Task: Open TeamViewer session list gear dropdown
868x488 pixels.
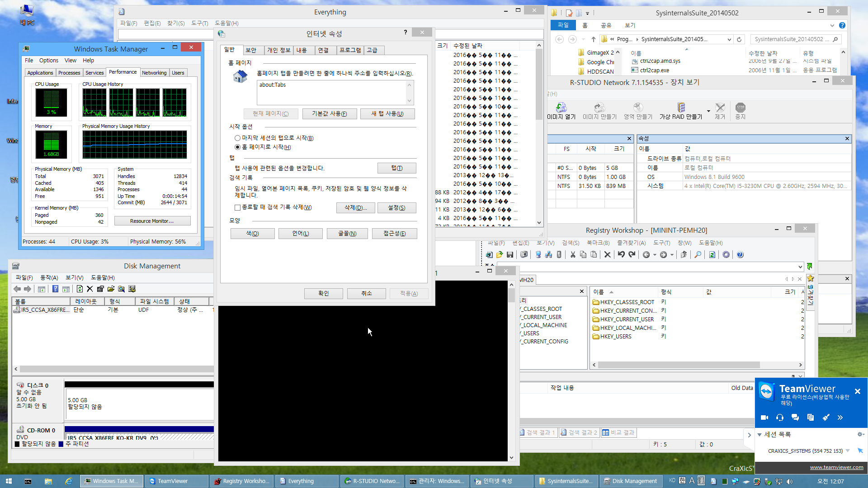Action: [860, 435]
